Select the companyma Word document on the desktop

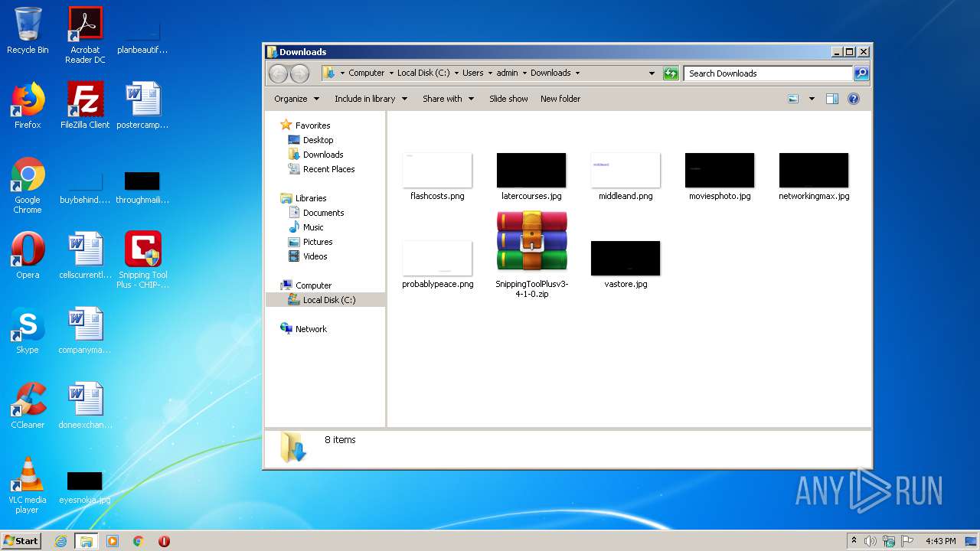pyautogui.click(x=85, y=331)
